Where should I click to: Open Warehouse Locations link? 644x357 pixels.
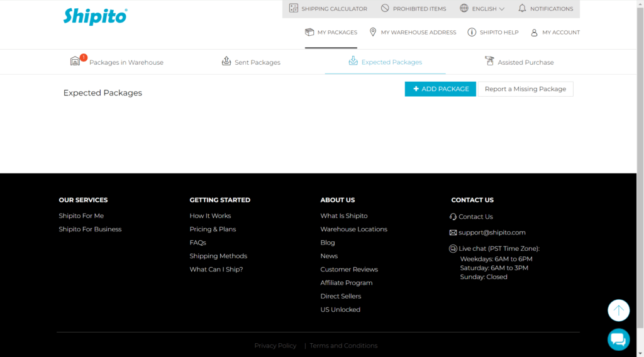pyautogui.click(x=354, y=229)
